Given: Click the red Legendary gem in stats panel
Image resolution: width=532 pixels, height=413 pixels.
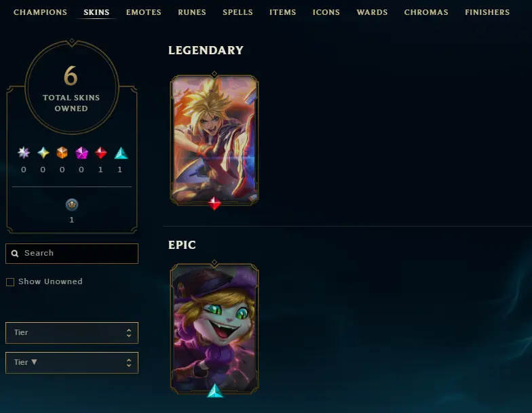Looking at the screenshot, I should tap(100, 153).
